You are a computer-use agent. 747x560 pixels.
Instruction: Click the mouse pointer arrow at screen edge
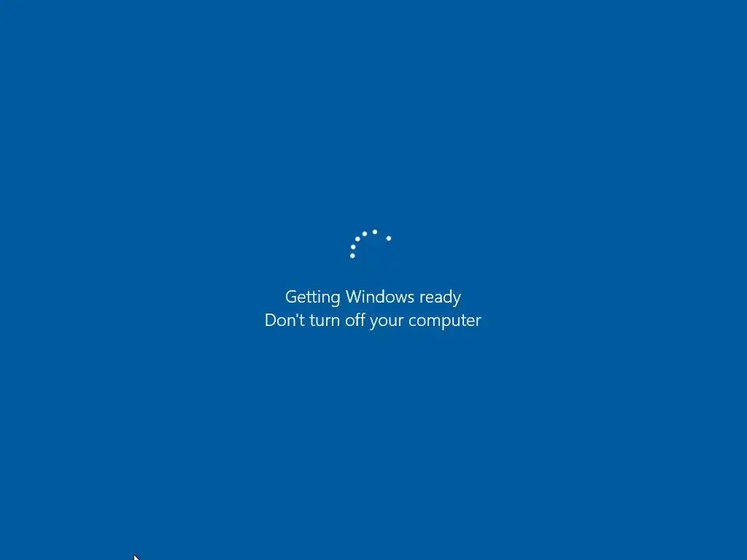[x=136, y=557]
